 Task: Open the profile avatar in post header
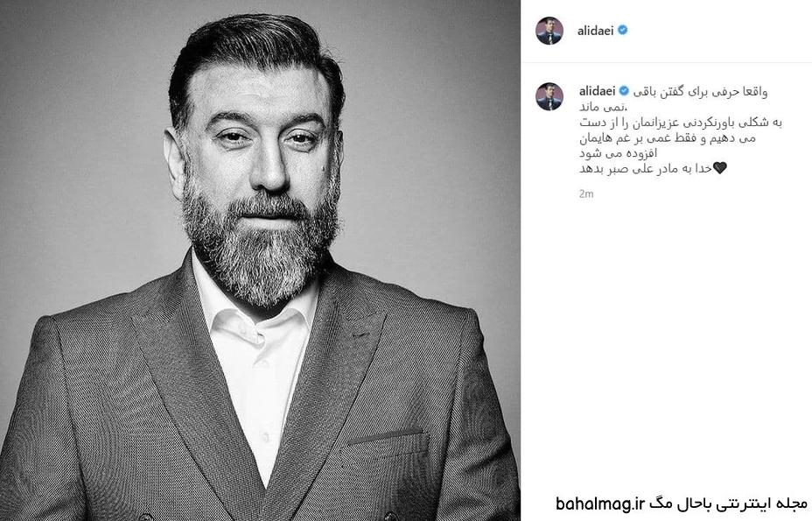pos(549,31)
